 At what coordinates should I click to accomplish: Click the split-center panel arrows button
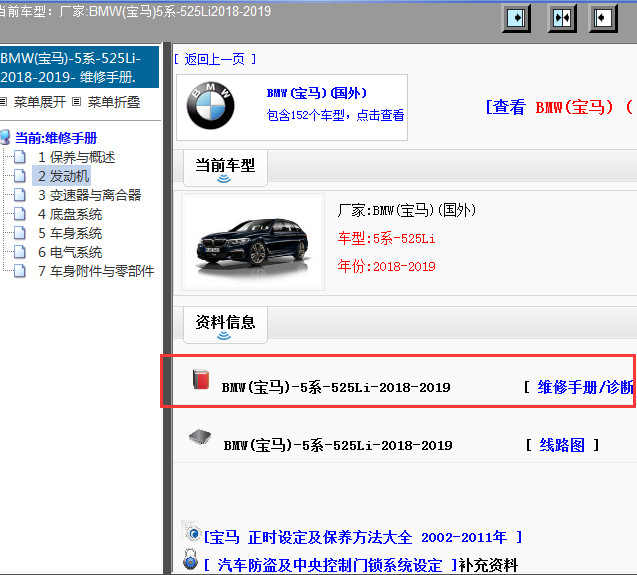pos(562,18)
